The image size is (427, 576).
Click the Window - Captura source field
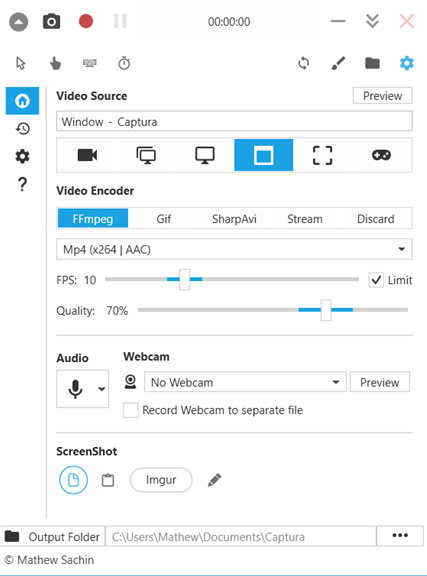[234, 122]
